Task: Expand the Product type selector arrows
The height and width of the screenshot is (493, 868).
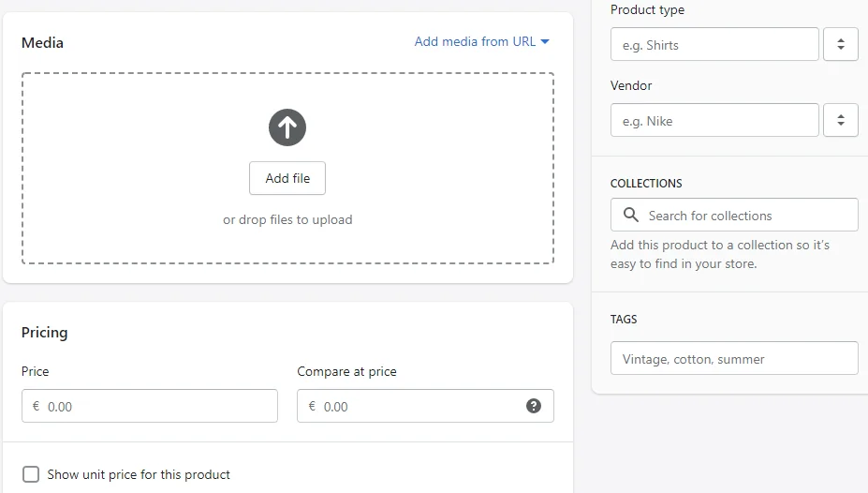Action: pos(840,44)
